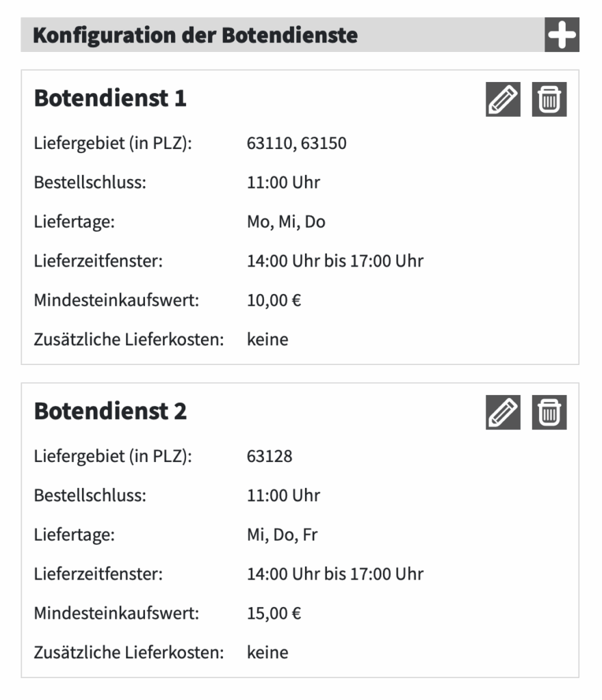This screenshot has width=602, height=700.
Task: Select the delivery days Mi, Do, Fr
Action: 282,535
